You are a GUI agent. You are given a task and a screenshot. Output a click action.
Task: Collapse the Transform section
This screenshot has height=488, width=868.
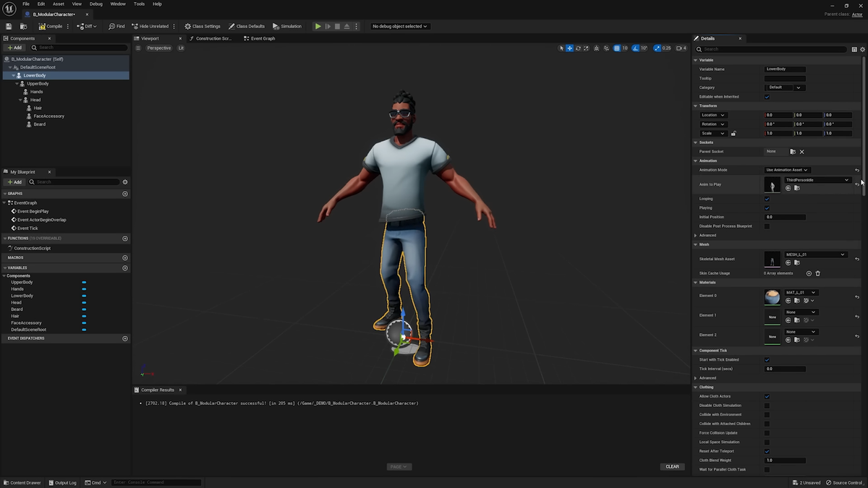point(696,106)
